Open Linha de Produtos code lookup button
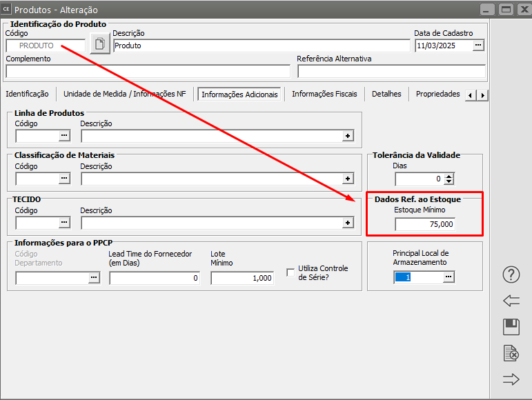Image resolution: width=532 pixels, height=400 pixels. pos(64,136)
